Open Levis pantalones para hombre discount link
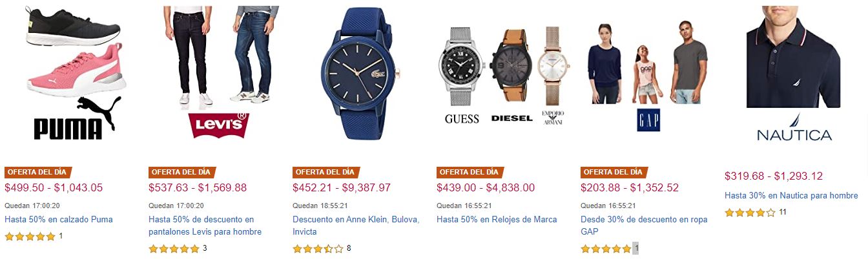The width and height of the screenshot is (868, 265). pos(205,226)
